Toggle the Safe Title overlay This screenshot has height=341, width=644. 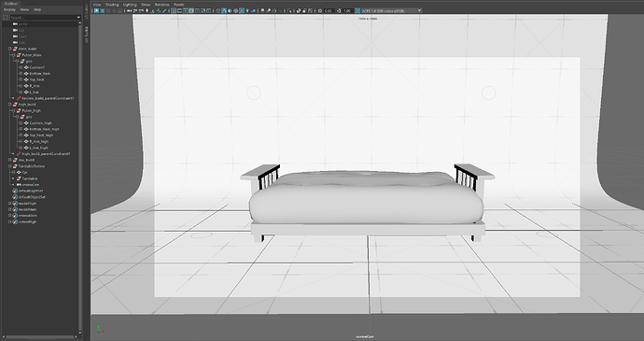coord(209,10)
